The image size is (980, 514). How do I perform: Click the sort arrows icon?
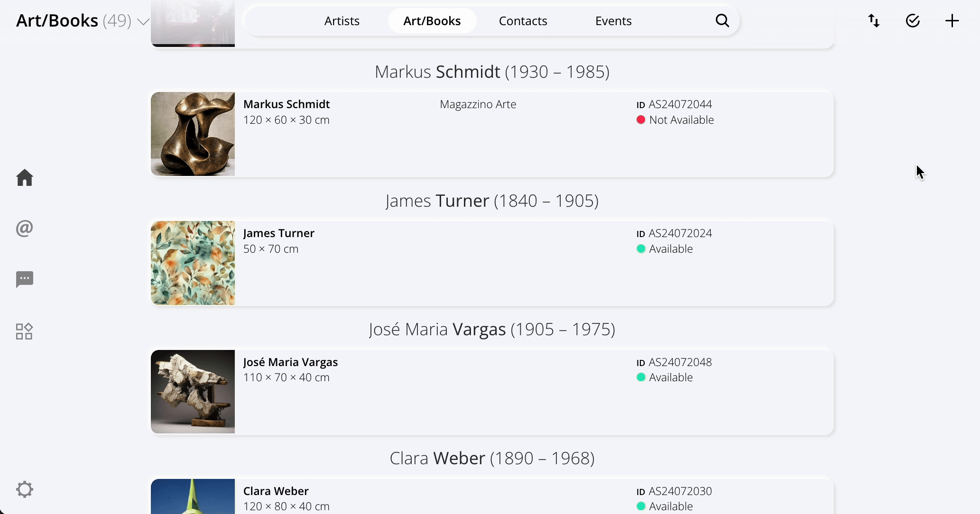tap(874, 21)
